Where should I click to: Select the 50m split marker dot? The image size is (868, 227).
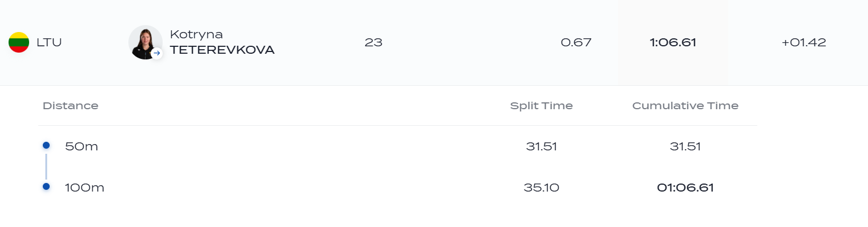pyautogui.click(x=46, y=145)
